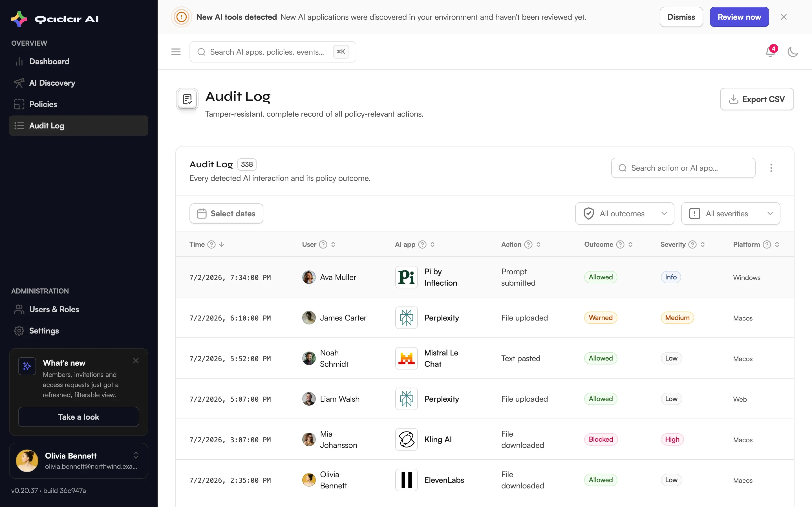Collapse sidebar with hamburger icon
Viewport: 812px width, 507px height.
click(x=176, y=52)
